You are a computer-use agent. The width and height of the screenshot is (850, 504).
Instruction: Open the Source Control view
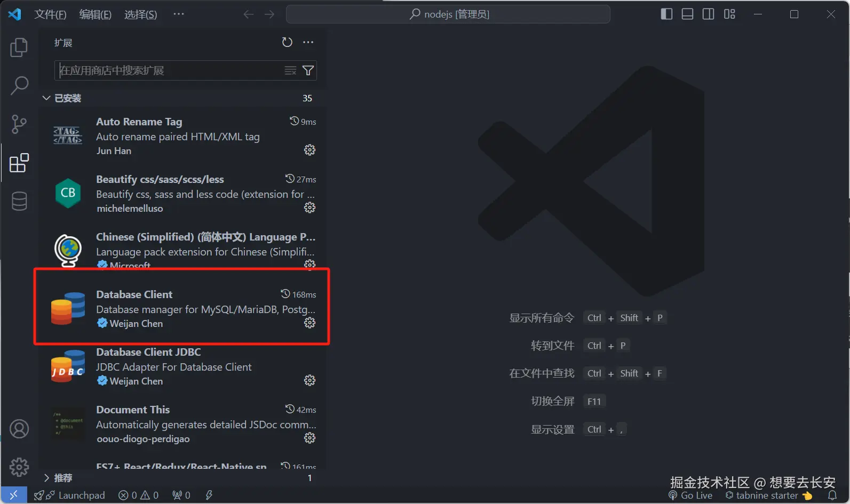pos(19,124)
